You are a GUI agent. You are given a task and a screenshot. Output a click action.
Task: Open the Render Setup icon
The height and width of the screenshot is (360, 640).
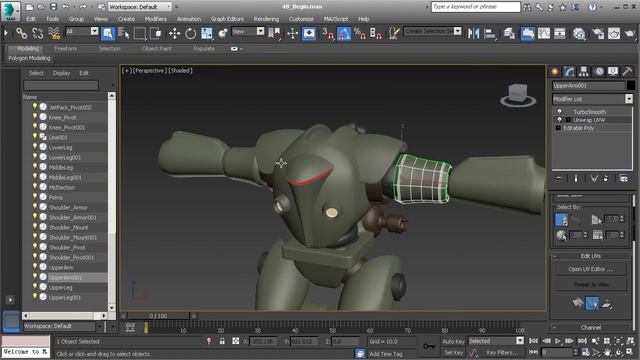[598, 33]
